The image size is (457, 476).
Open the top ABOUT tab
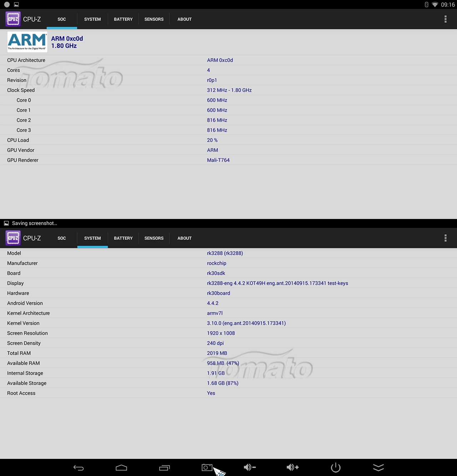point(185,19)
